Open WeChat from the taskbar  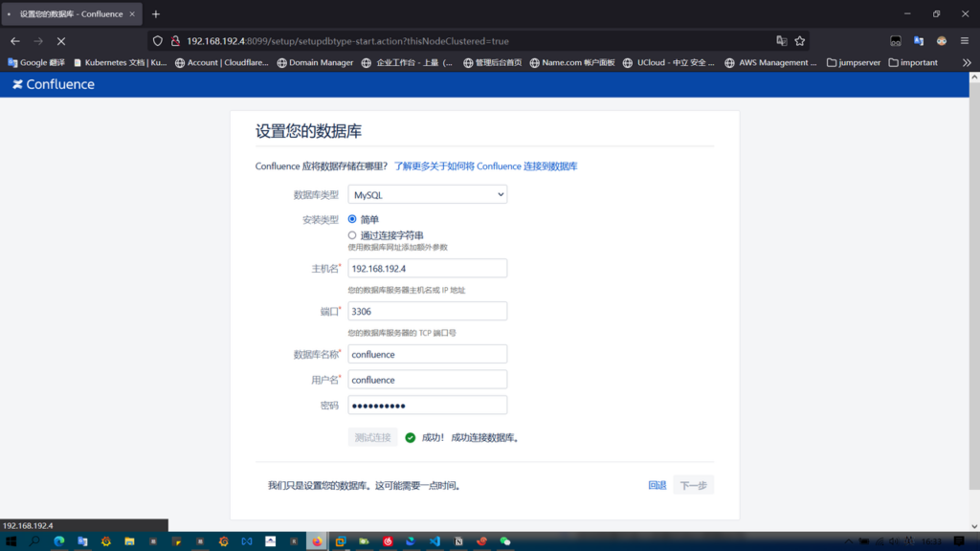[x=505, y=541]
